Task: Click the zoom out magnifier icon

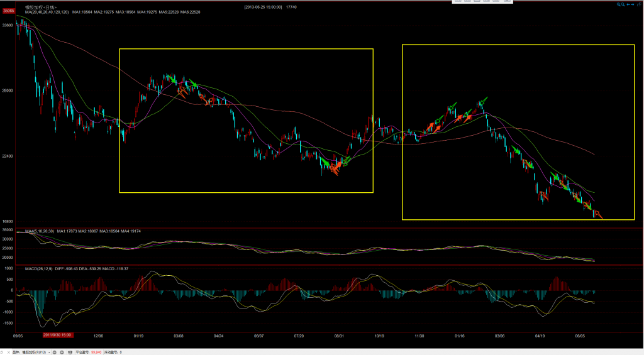Action: pos(623,4)
